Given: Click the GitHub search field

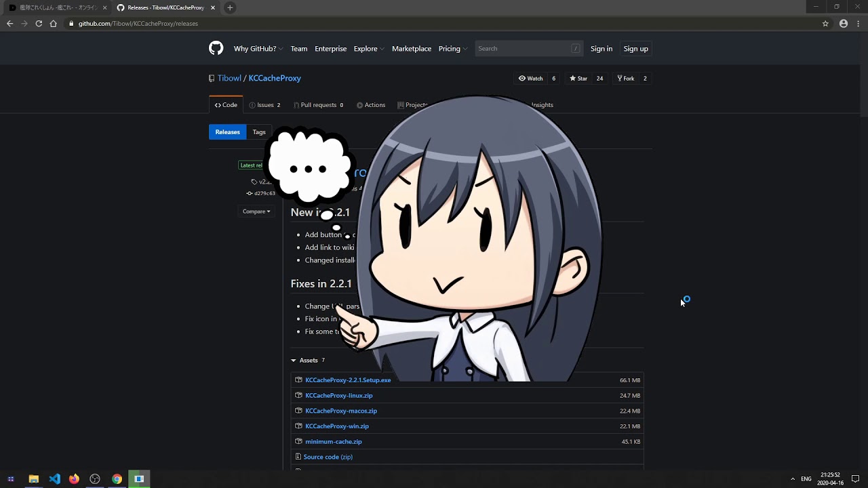Looking at the screenshot, I should pos(528,49).
